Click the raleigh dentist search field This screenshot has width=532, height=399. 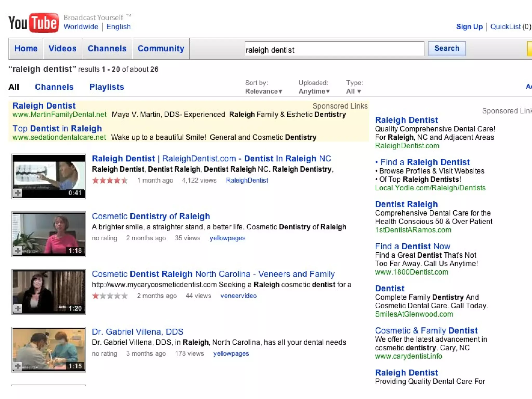(334, 49)
